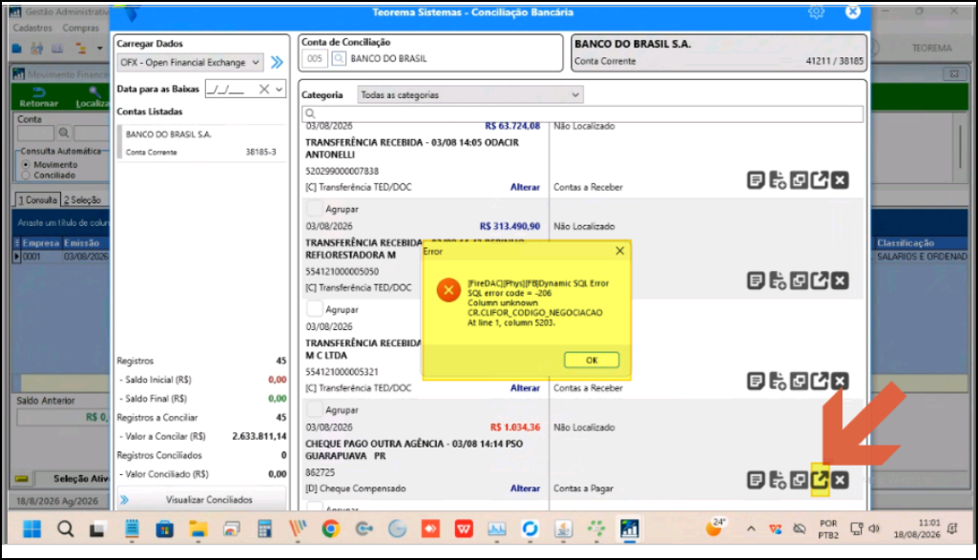978x560 pixels.
Task: Open note icon in CHEQUE PAGO row
Action: 756,480
